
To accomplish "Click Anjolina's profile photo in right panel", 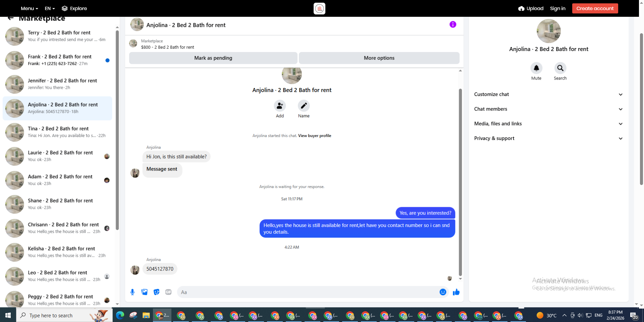I will (548, 31).
